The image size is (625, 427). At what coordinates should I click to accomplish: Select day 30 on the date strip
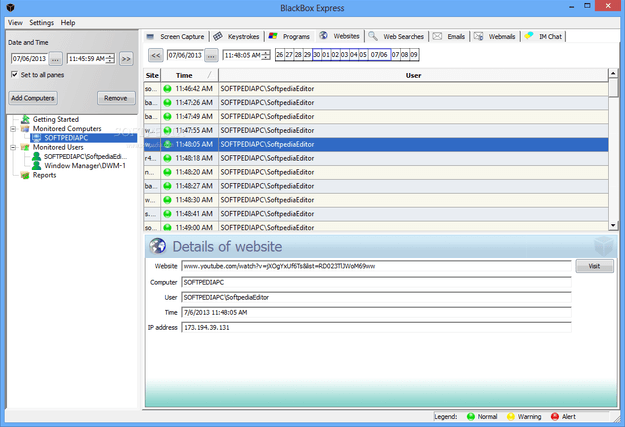tap(316, 55)
